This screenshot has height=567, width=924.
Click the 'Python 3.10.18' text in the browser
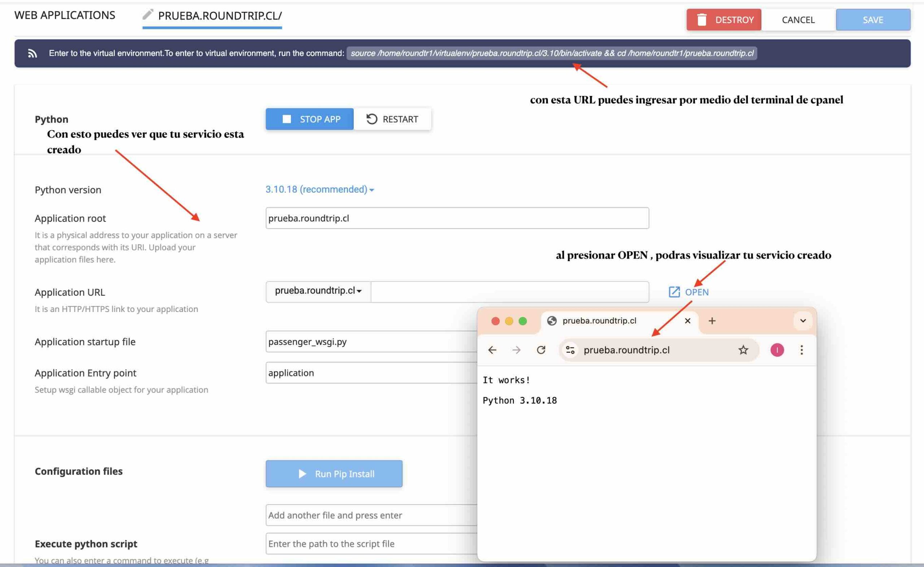[520, 400]
